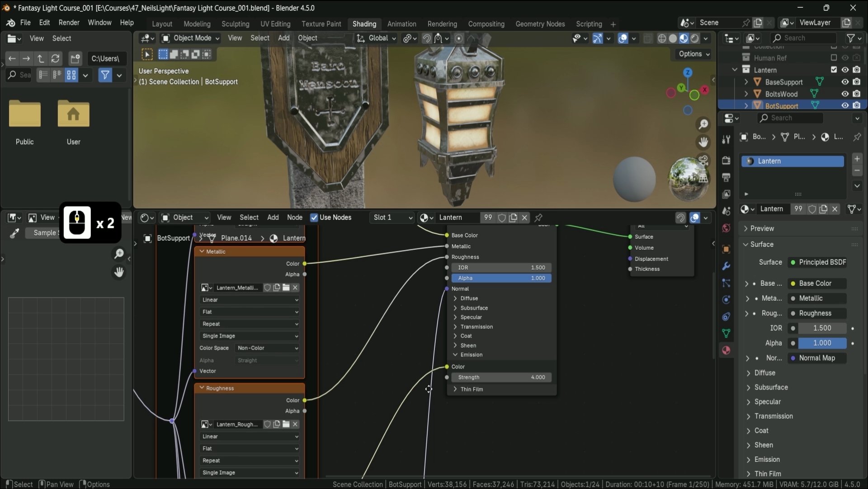The width and height of the screenshot is (868, 489).
Task: Add a material slot with the plus icon
Action: coord(857,159)
